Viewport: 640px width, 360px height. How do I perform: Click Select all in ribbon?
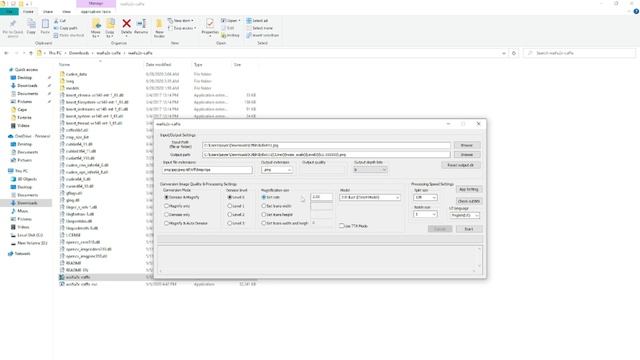[x=257, y=21]
